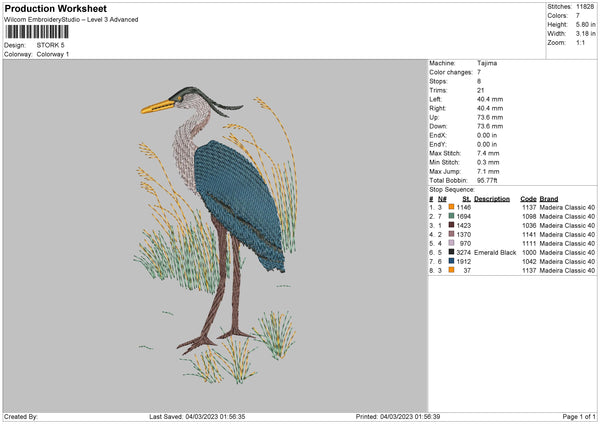Click the St. stitches column header
The width and height of the screenshot is (600, 424).
466,198
